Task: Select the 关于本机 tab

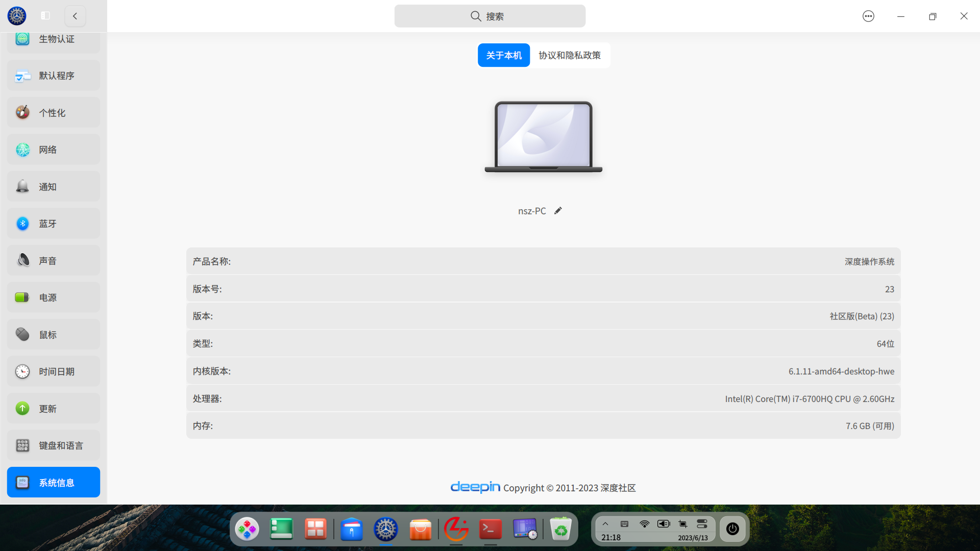Action: pos(503,55)
